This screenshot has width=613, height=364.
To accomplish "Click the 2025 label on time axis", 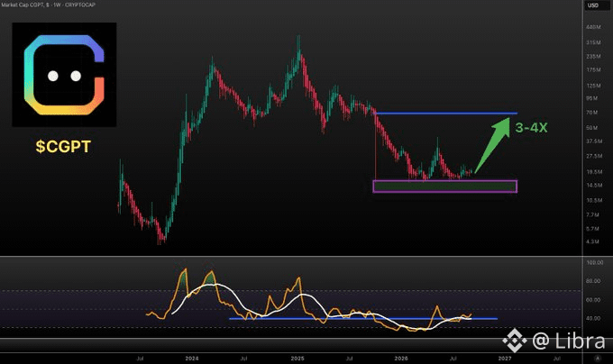I will (x=297, y=358).
